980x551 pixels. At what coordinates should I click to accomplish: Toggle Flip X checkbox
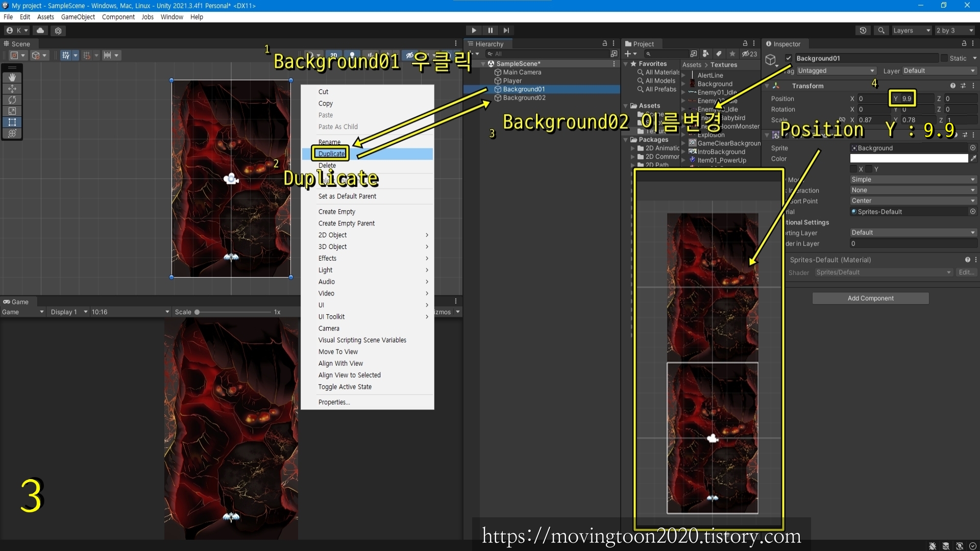pyautogui.click(x=853, y=169)
